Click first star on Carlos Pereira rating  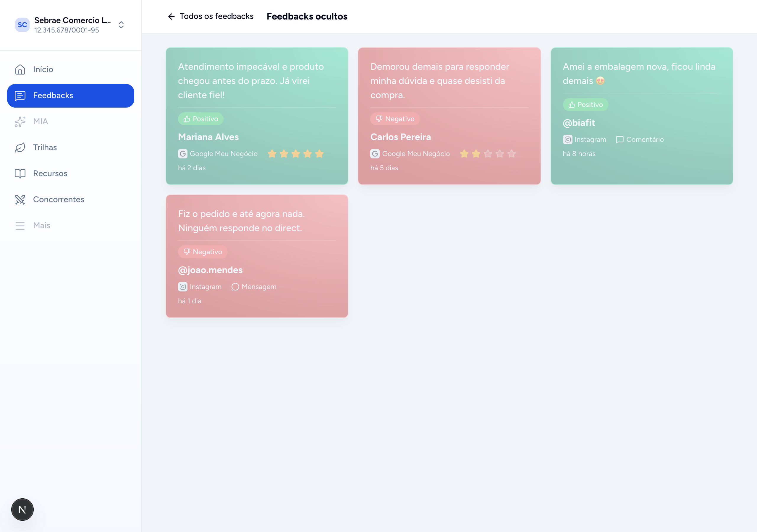[464, 154]
